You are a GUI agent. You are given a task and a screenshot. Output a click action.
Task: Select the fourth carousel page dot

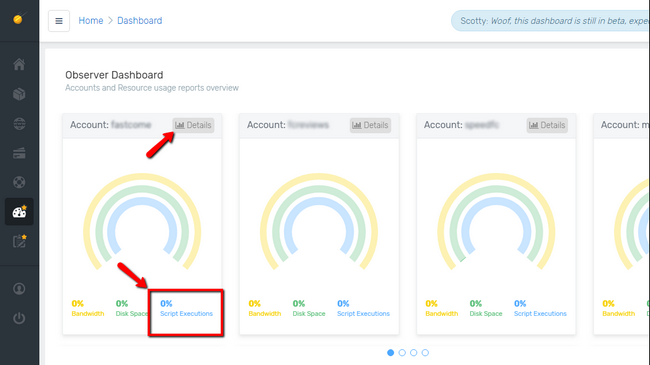tap(425, 353)
